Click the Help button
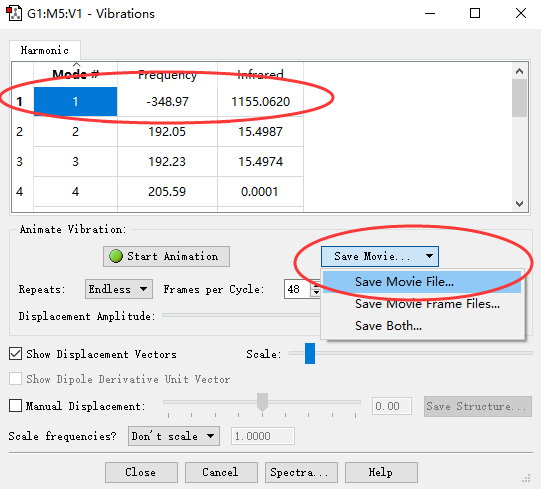Viewport: 541px width, 489px height. point(381,472)
